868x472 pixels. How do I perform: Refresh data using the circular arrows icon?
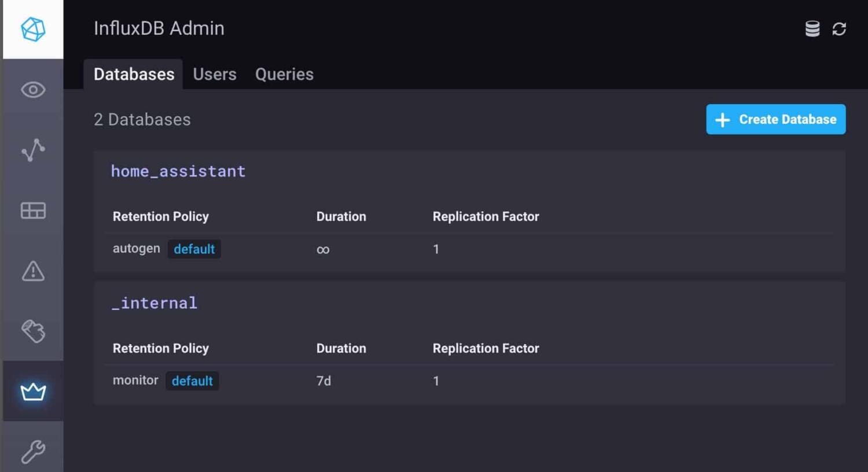click(x=840, y=28)
